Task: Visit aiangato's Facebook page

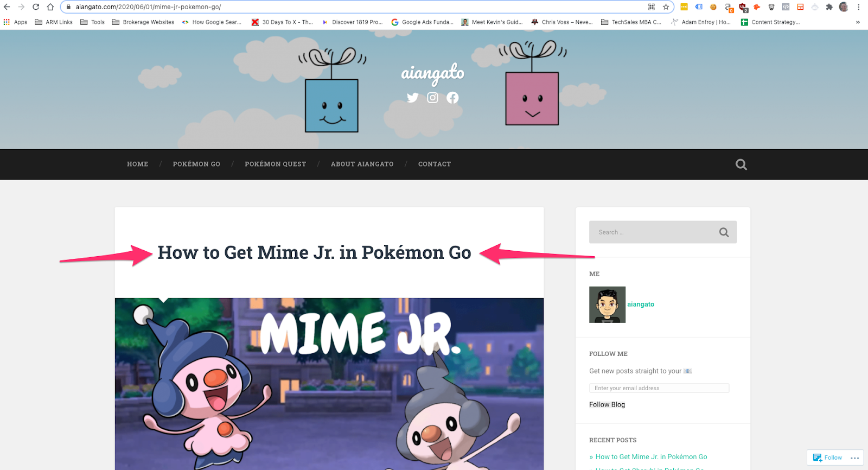Action: (x=452, y=98)
